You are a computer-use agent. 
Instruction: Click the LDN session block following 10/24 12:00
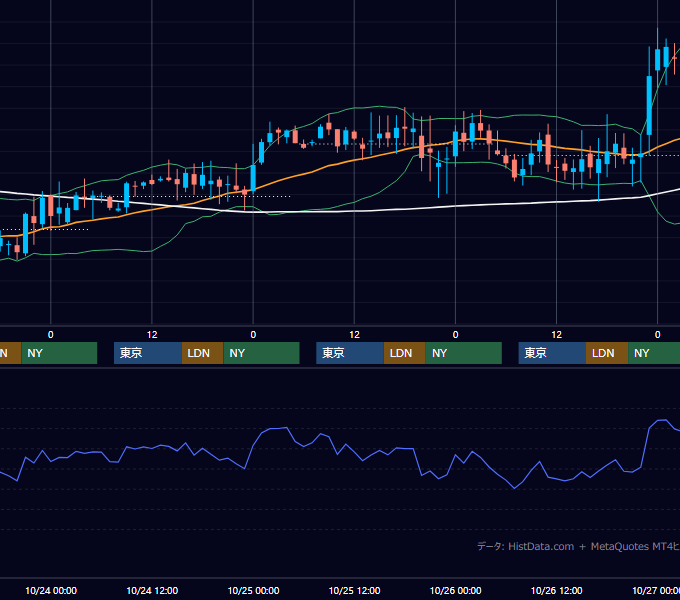pos(203,353)
